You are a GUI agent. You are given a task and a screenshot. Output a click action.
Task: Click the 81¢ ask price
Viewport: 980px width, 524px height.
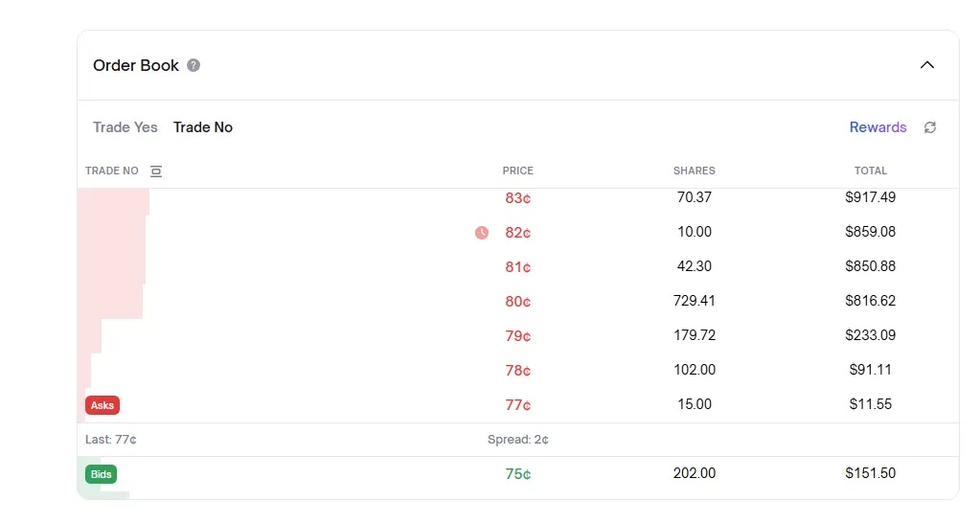518,267
